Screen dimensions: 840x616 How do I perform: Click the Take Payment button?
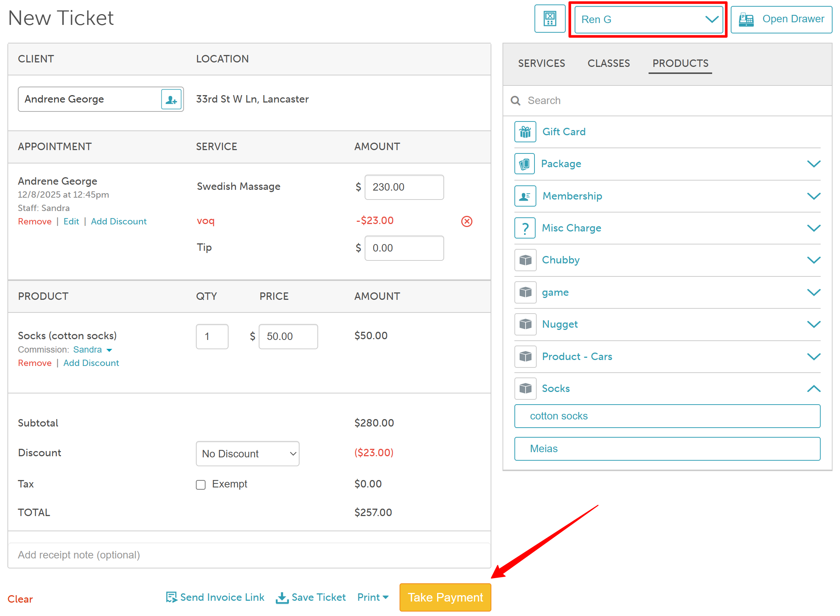[445, 597]
